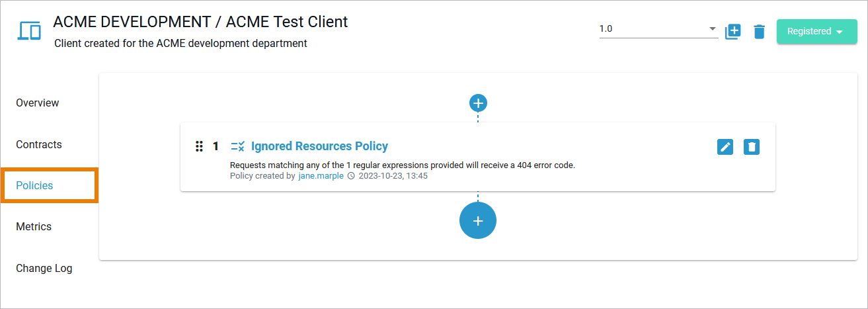Click the jane.marple user link
Viewport: 868px width, 309px height.
[x=321, y=176]
